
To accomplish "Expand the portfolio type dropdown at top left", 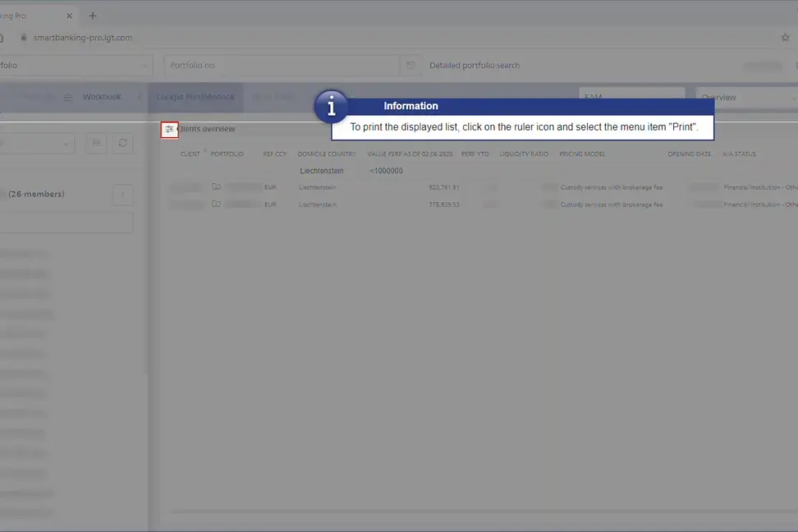I will 74,66.
